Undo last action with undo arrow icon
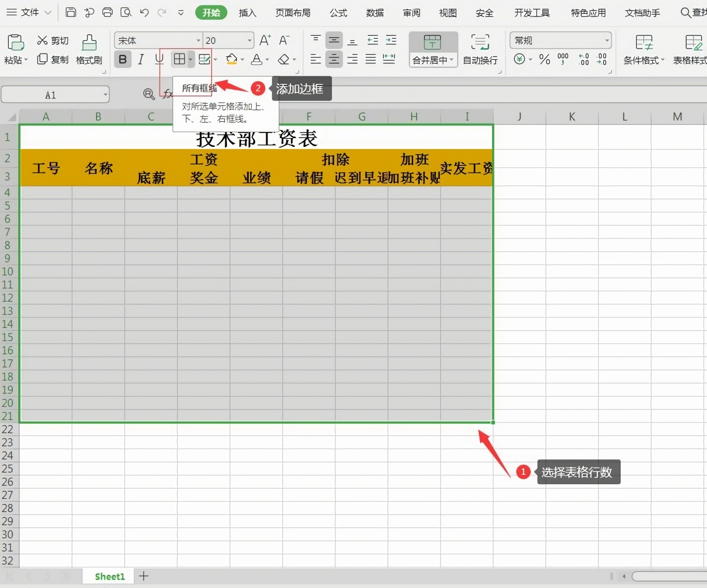 click(x=144, y=12)
